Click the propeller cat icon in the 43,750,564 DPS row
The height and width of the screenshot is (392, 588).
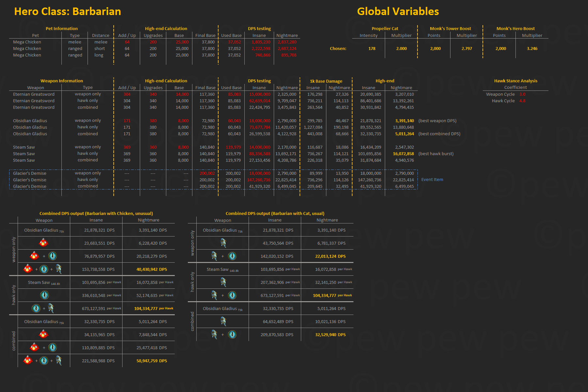(223, 243)
